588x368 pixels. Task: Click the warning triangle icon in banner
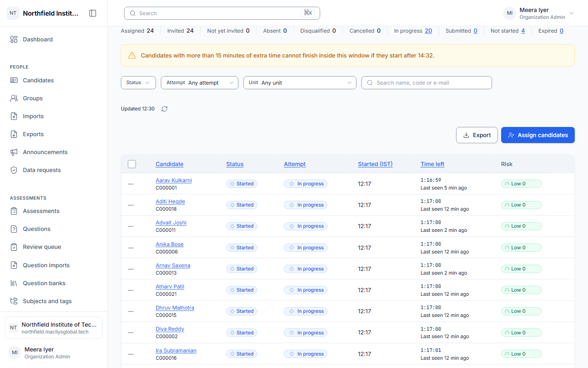click(x=132, y=56)
